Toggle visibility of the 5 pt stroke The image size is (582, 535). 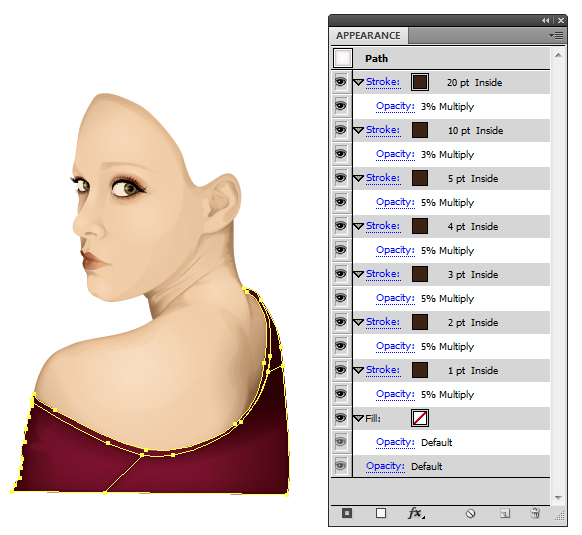pyautogui.click(x=340, y=177)
